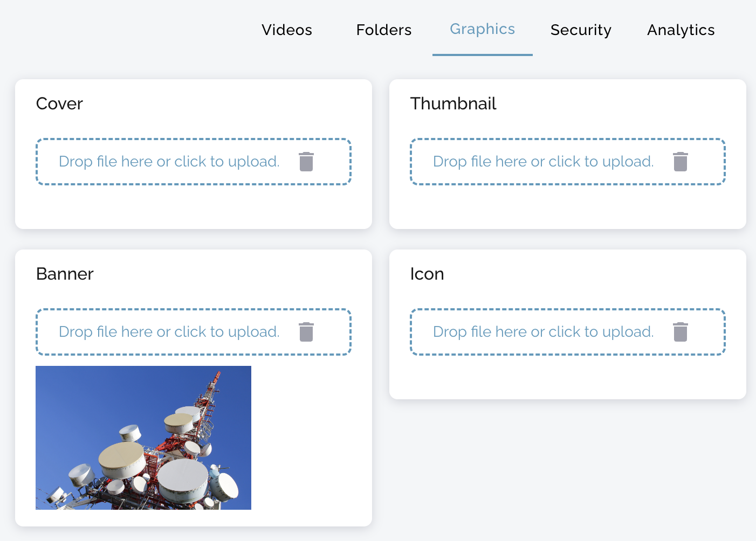Go to the Security tab
The image size is (756, 541).
[581, 30]
